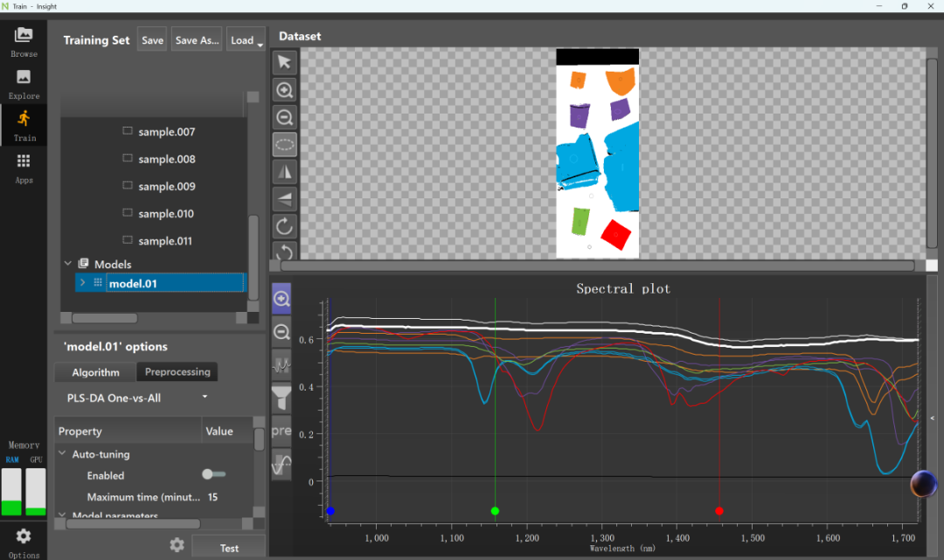
Task: Select the green wavelength marker dot
Action: pos(495,511)
